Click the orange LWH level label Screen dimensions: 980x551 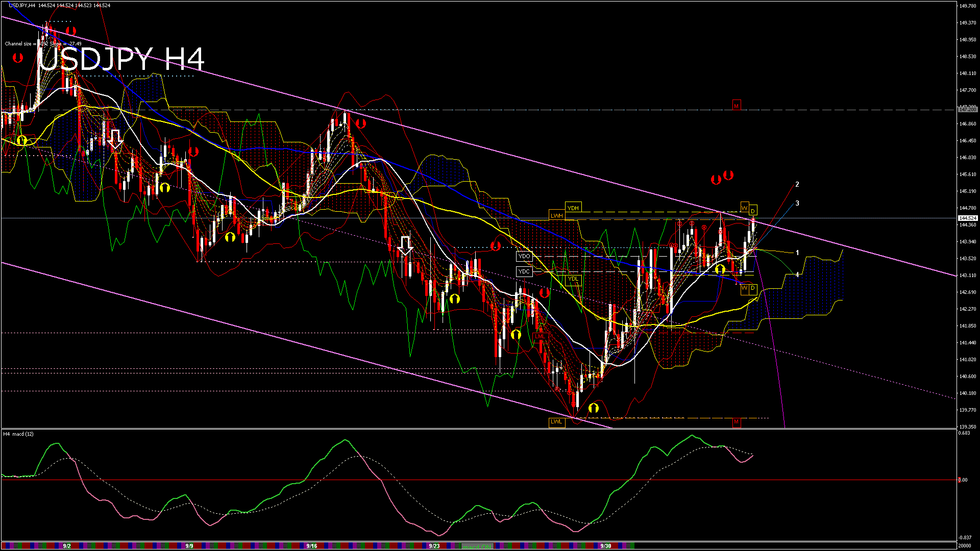coord(556,216)
